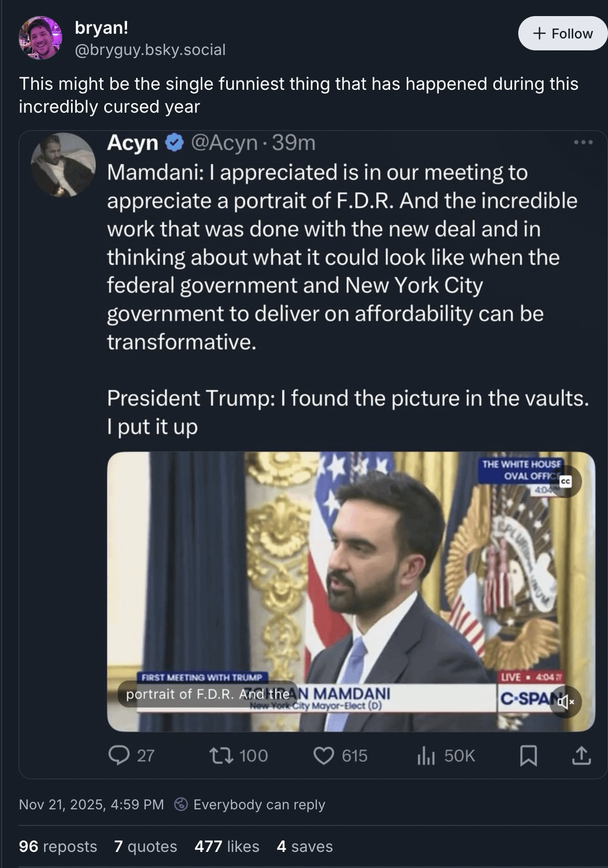The width and height of the screenshot is (608, 868).
Task: Open the 477 likes list
Action: (227, 846)
